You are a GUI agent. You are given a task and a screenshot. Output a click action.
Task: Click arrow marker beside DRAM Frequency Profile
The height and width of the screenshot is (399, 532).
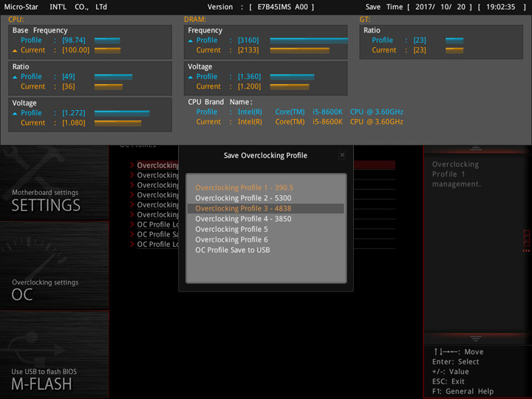click(x=191, y=41)
